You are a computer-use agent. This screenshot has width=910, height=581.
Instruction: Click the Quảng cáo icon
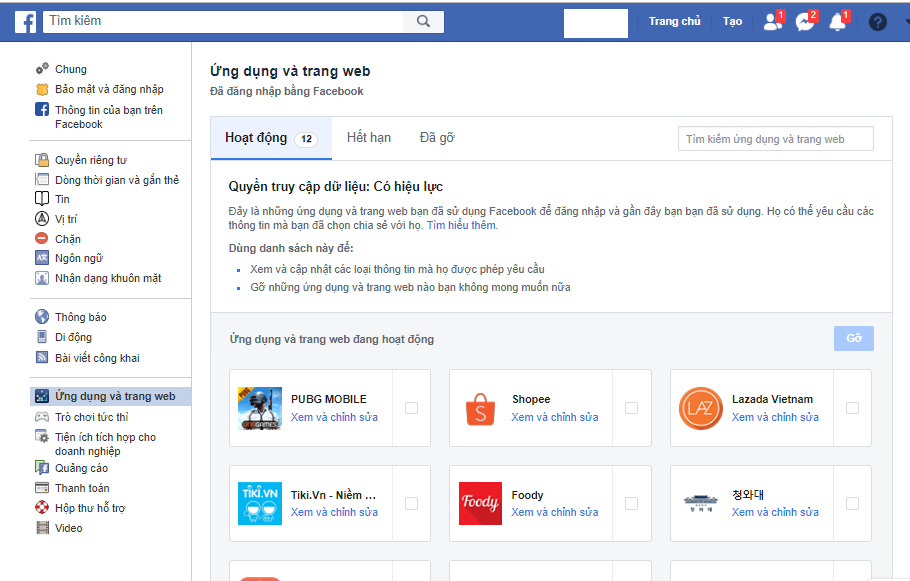coord(42,467)
